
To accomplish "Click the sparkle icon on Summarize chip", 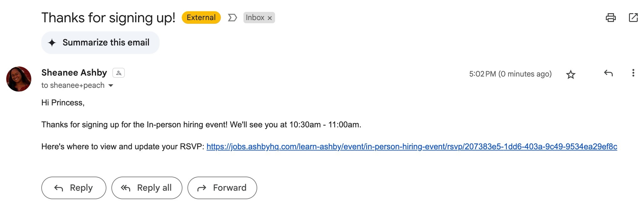I will [52, 43].
